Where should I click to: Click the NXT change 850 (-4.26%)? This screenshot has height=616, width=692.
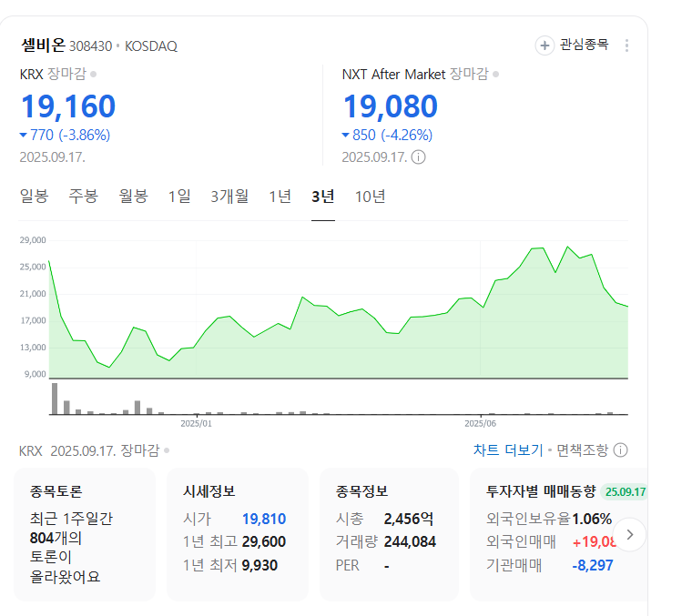(388, 135)
